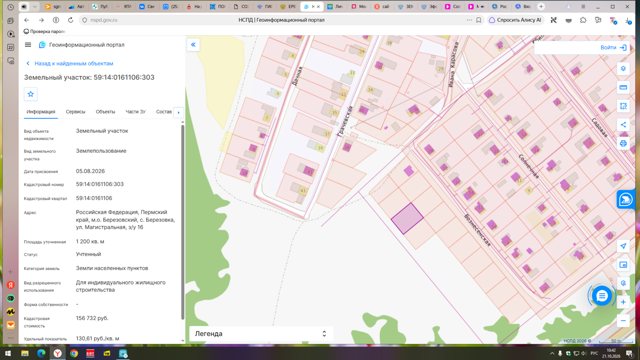Print the map using the printer icon

pos(623,143)
